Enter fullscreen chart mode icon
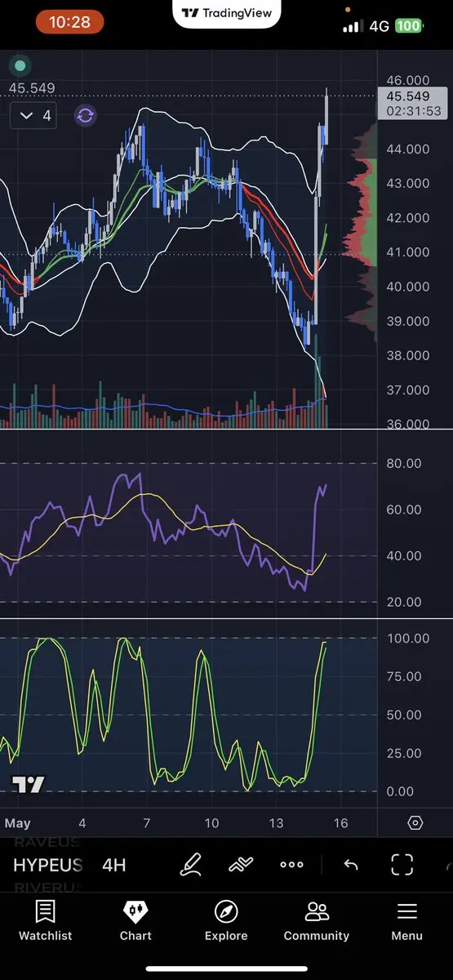The image size is (453, 980). (402, 865)
